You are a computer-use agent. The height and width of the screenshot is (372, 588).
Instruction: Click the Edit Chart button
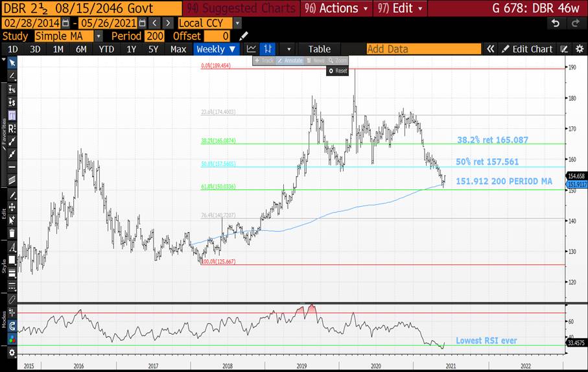526,49
